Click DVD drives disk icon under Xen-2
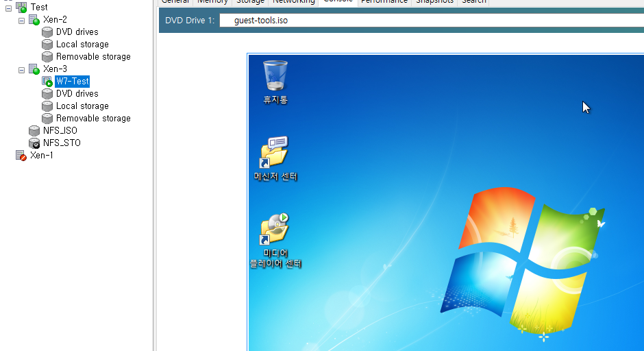Image resolution: width=644 pixels, height=351 pixels. (x=47, y=32)
